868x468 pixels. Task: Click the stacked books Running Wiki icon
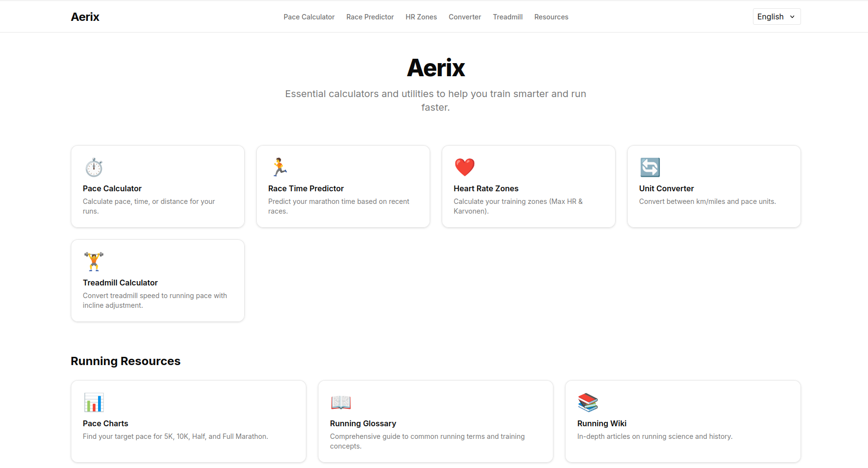(x=588, y=402)
